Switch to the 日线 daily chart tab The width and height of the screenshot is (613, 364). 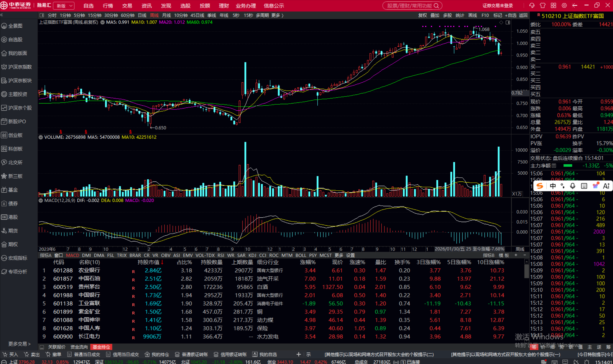click(142, 15)
